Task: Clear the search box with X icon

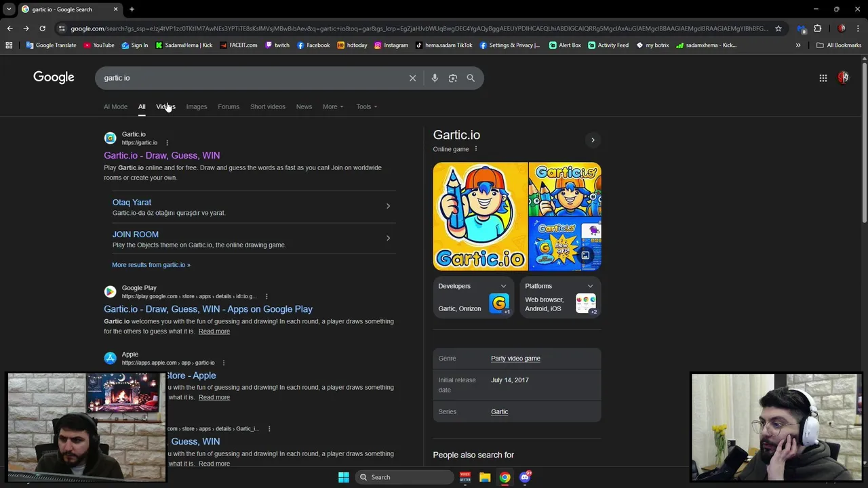Action: tap(412, 78)
